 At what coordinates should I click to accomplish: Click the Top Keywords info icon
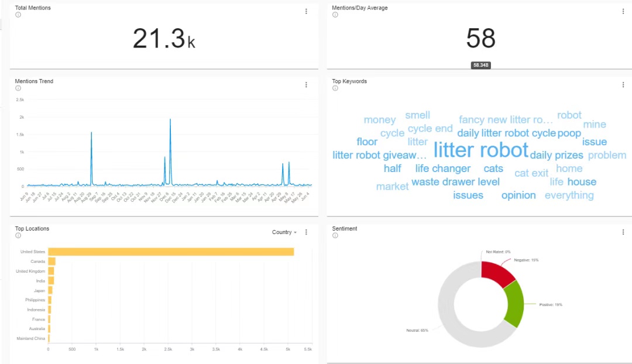tap(335, 88)
